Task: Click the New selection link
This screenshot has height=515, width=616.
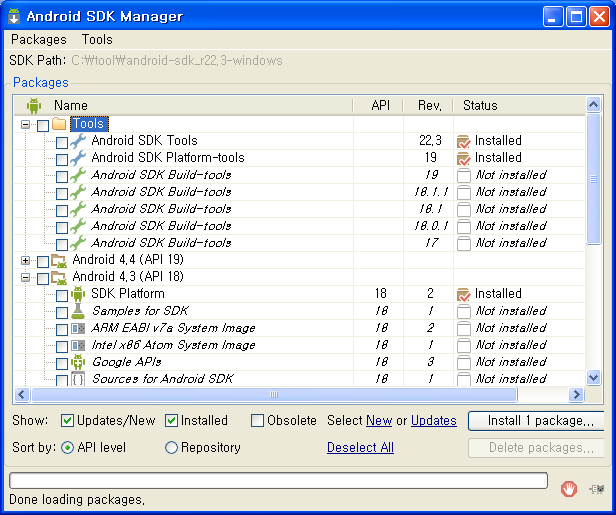Action: click(x=379, y=421)
